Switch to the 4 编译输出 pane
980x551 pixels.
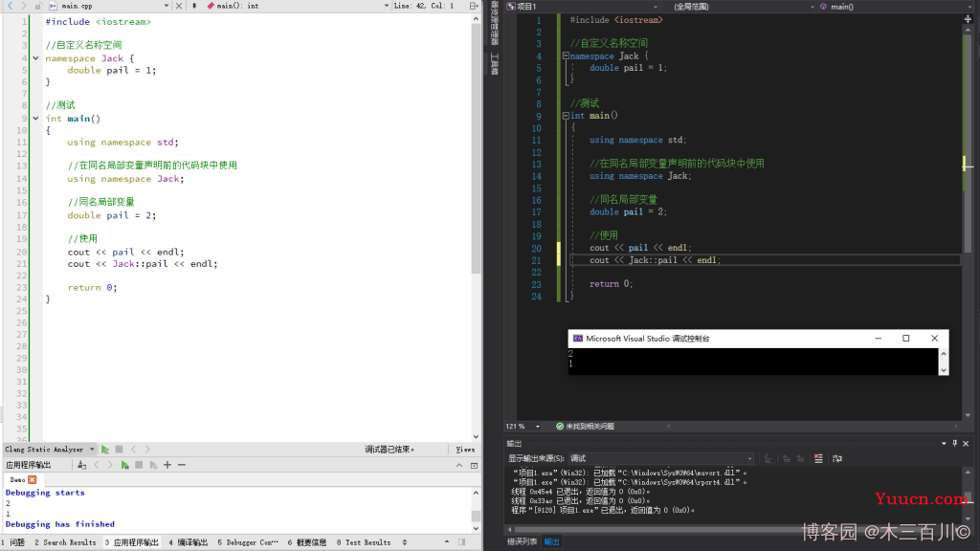coord(188,542)
